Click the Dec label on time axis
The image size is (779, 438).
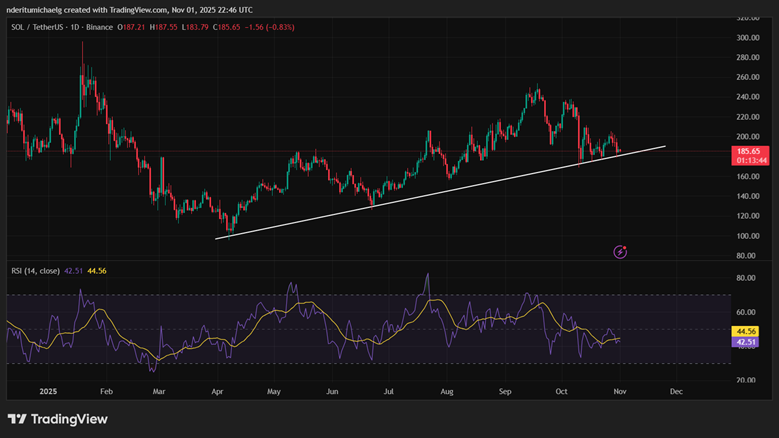(675, 392)
